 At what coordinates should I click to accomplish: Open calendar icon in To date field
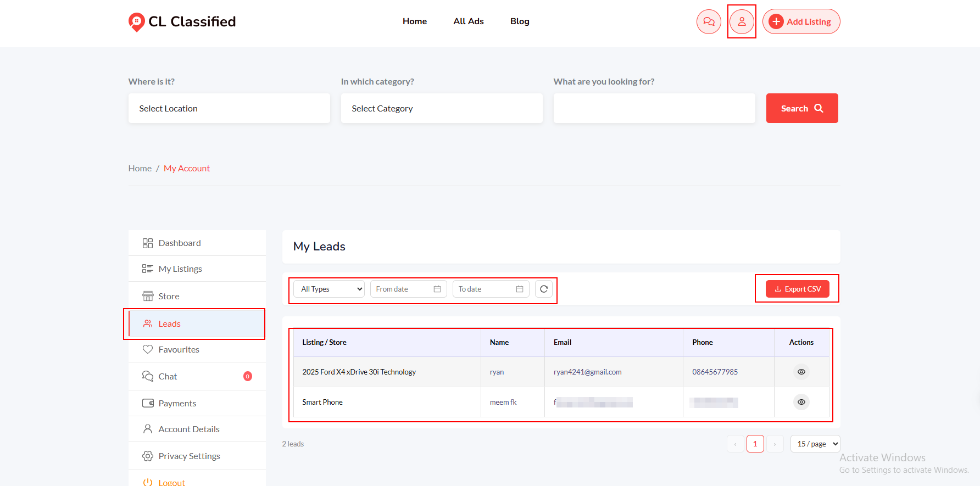(x=520, y=289)
